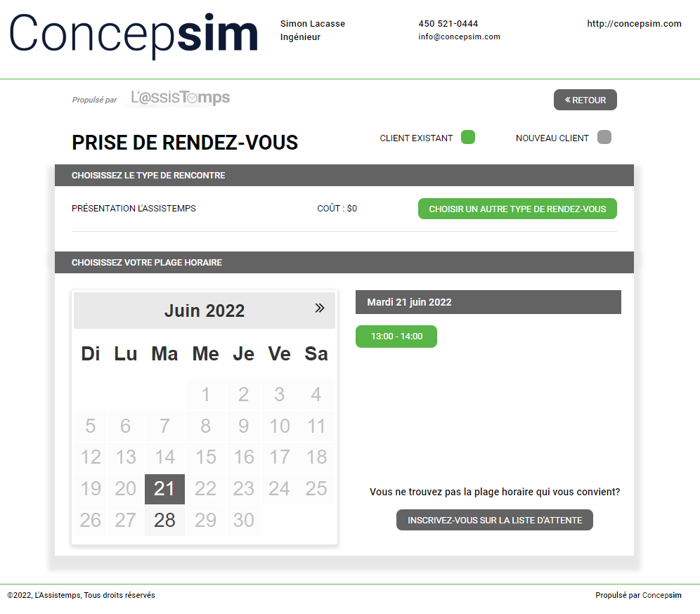Go to next month in calendar
Viewport: 700px width, 614px height.
320,308
